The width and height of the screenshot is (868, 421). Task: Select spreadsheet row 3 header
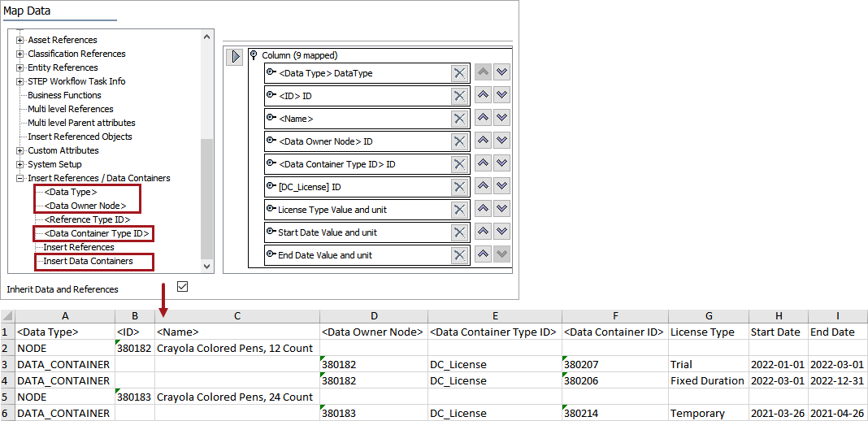coord(7,365)
